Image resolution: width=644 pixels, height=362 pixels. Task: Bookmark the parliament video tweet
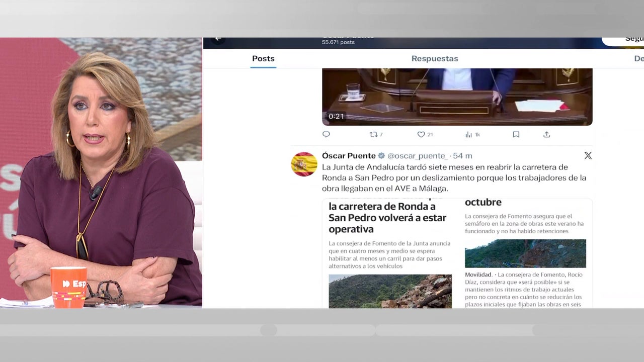pyautogui.click(x=516, y=134)
